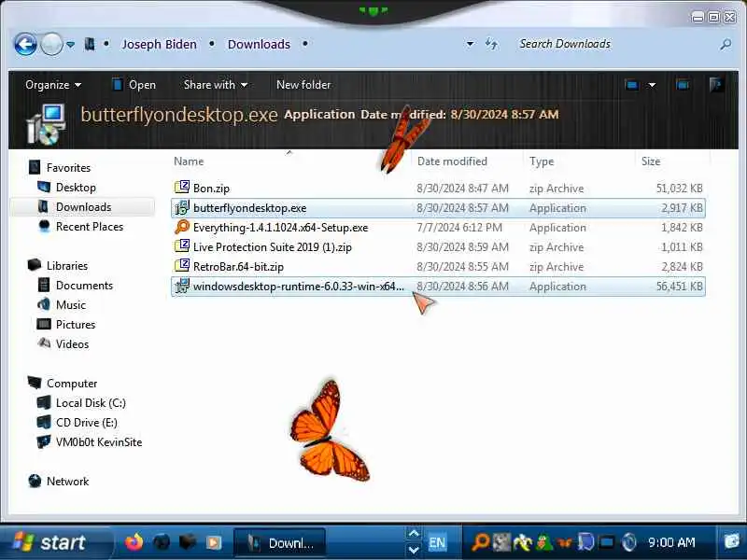
Task: Click the Forward navigation button
Action: pyautogui.click(x=51, y=44)
